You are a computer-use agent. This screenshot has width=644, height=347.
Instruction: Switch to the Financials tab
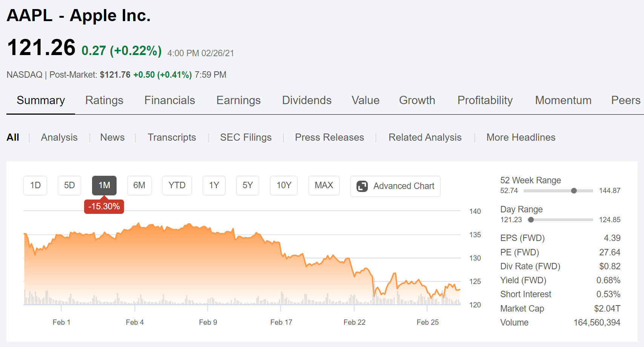pyautogui.click(x=170, y=100)
